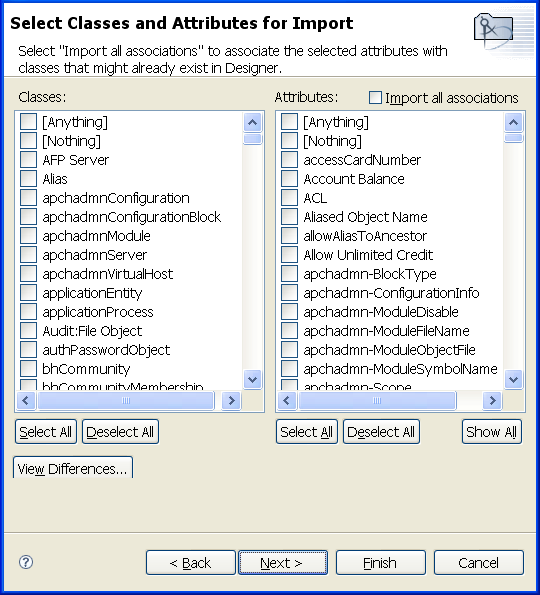Screen dimensions: 540x595
Task: Check the apchadmnServer class
Action: (x=28, y=255)
